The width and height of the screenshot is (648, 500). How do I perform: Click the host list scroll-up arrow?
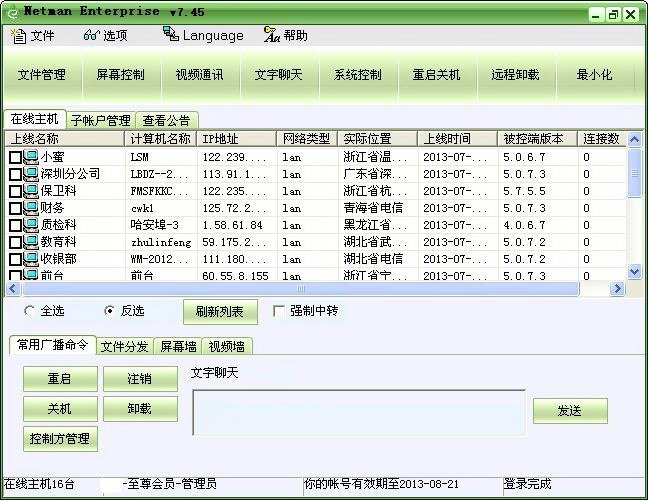[x=634, y=140]
